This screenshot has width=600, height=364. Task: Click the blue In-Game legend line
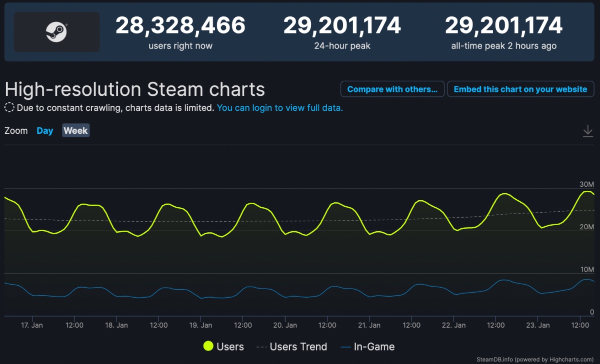click(345, 347)
